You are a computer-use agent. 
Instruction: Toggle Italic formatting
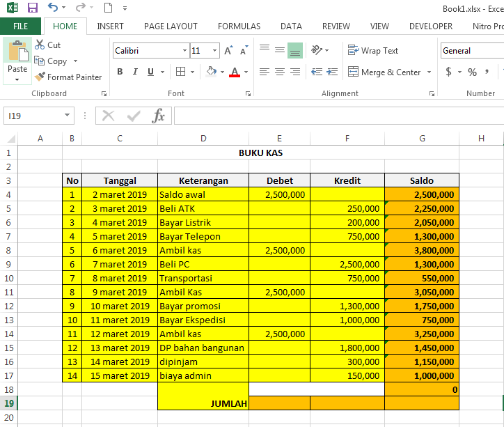[135, 72]
